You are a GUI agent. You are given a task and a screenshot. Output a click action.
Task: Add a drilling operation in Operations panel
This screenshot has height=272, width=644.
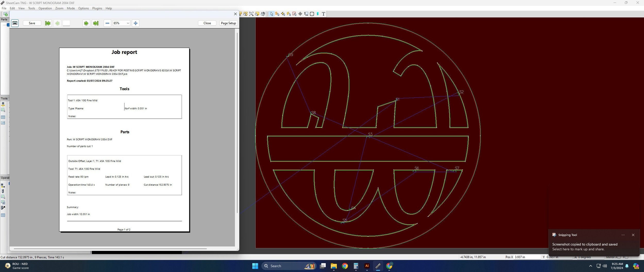pos(3,191)
